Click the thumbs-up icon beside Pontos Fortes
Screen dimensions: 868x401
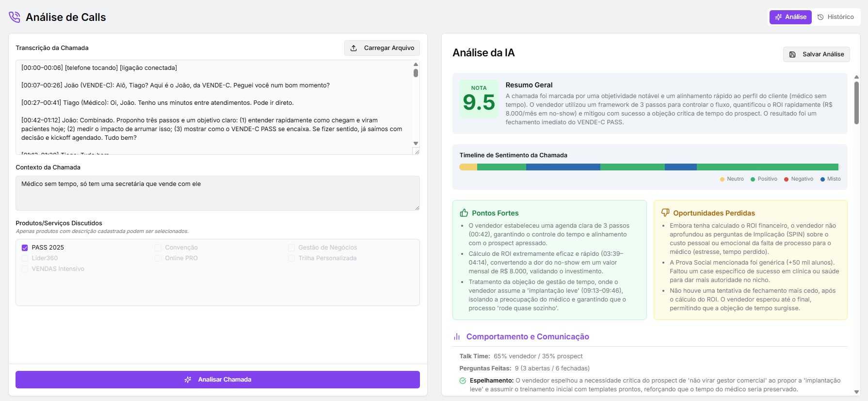464,213
